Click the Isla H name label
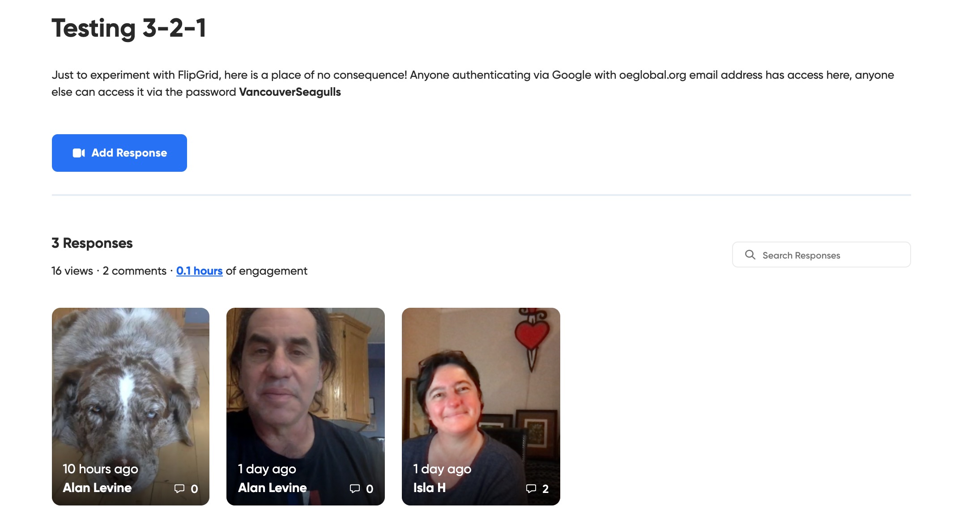Viewport: 980px width, 518px height. pyautogui.click(x=430, y=488)
